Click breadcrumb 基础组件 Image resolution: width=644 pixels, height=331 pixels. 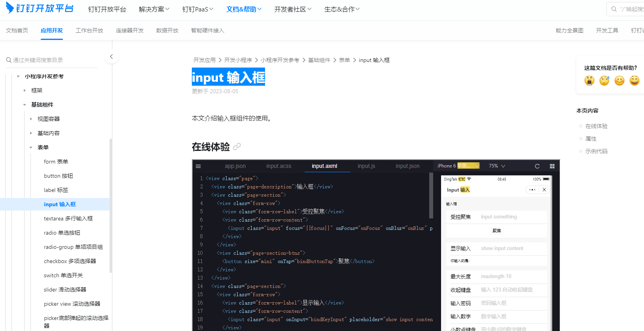tap(319, 60)
